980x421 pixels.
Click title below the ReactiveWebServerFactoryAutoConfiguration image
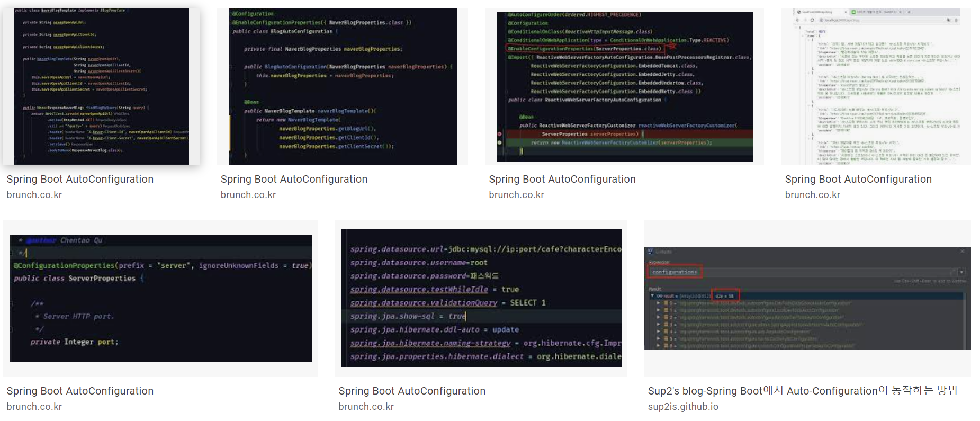pos(562,179)
